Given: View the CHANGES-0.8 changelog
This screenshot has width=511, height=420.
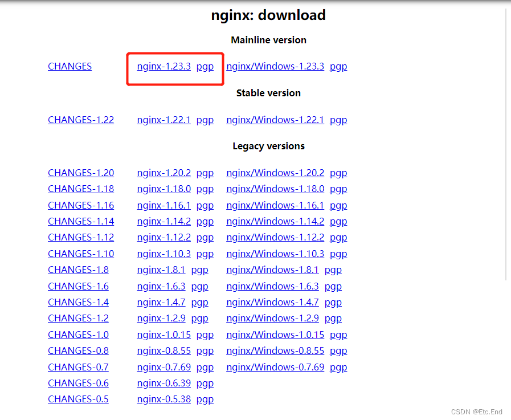Looking at the screenshot, I should click(78, 351).
